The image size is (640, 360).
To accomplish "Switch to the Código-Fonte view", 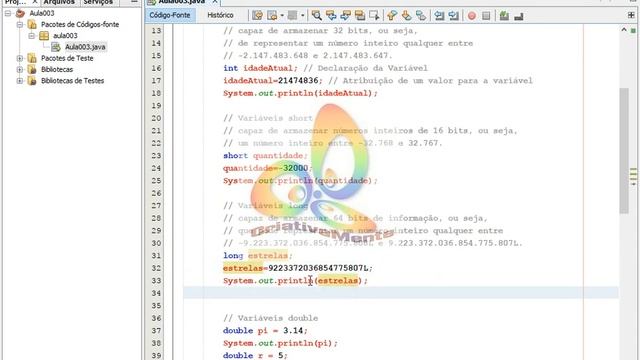I will point(170,15).
